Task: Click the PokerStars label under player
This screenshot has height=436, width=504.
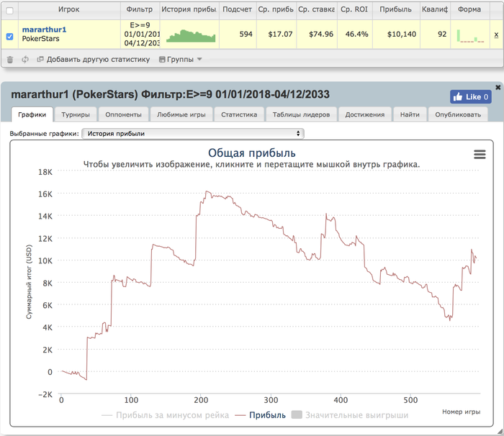Action: (x=40, y=39)
